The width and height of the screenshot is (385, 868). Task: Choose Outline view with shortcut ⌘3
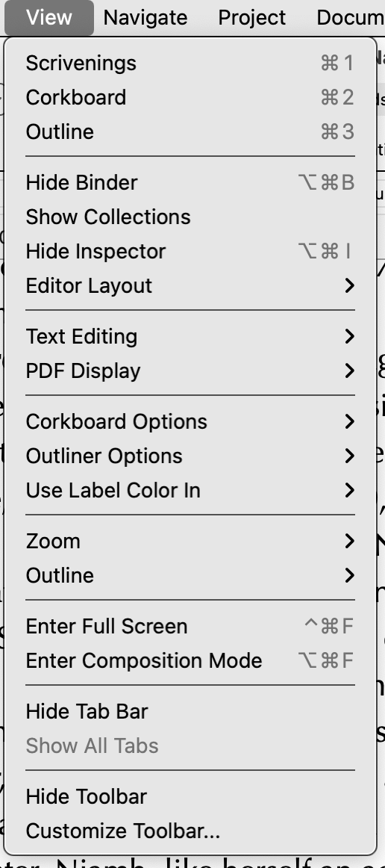190,131
